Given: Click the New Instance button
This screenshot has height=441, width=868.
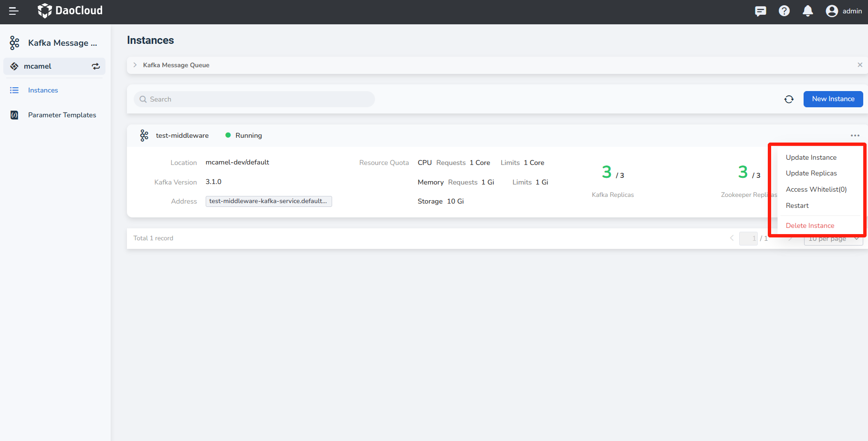Looking at the screenshot, I should coord(833,99).
